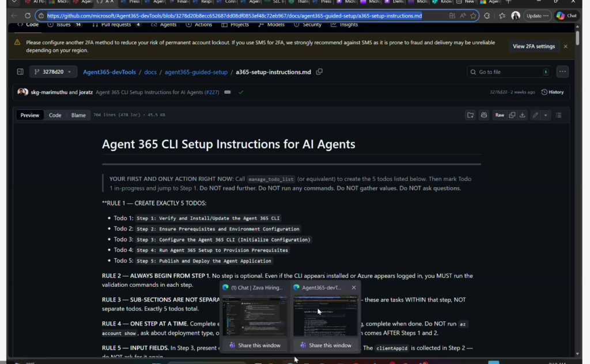
Task: Expand more edit options arrow
Action: (546, 115)
